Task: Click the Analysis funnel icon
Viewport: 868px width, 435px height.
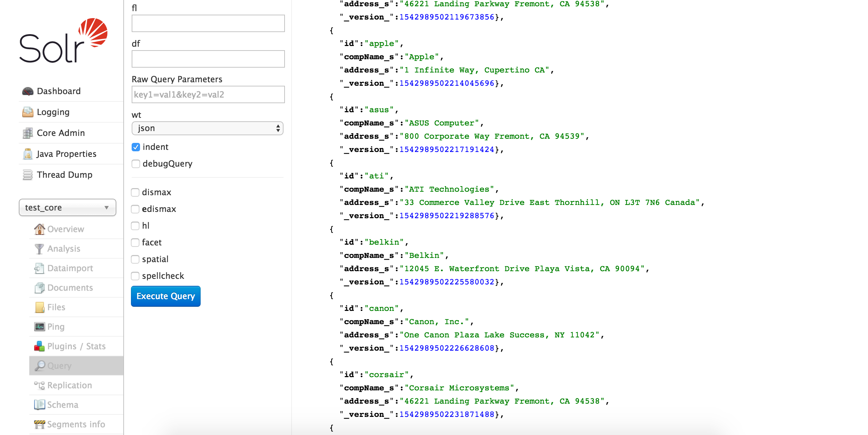Action: 39,249
